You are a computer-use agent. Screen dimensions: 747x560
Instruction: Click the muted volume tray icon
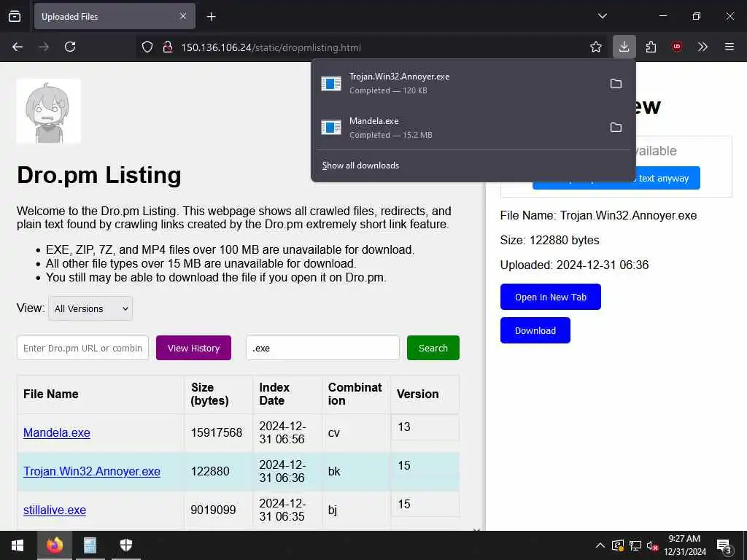[x=653, y=545]
